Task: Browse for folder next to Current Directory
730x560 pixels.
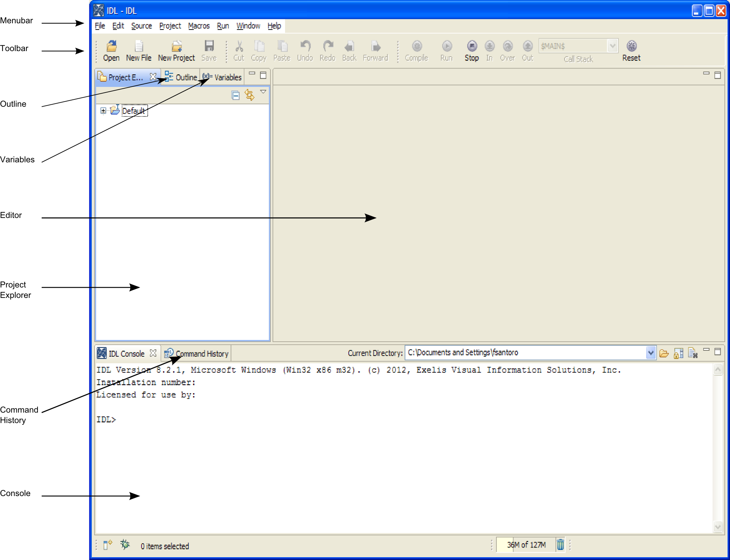Action: coord(664,354)
